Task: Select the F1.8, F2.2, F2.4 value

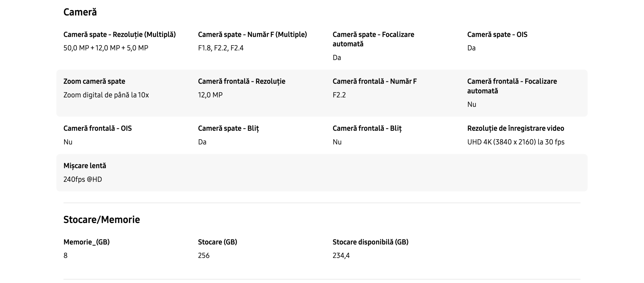Action: coord(221,48)
